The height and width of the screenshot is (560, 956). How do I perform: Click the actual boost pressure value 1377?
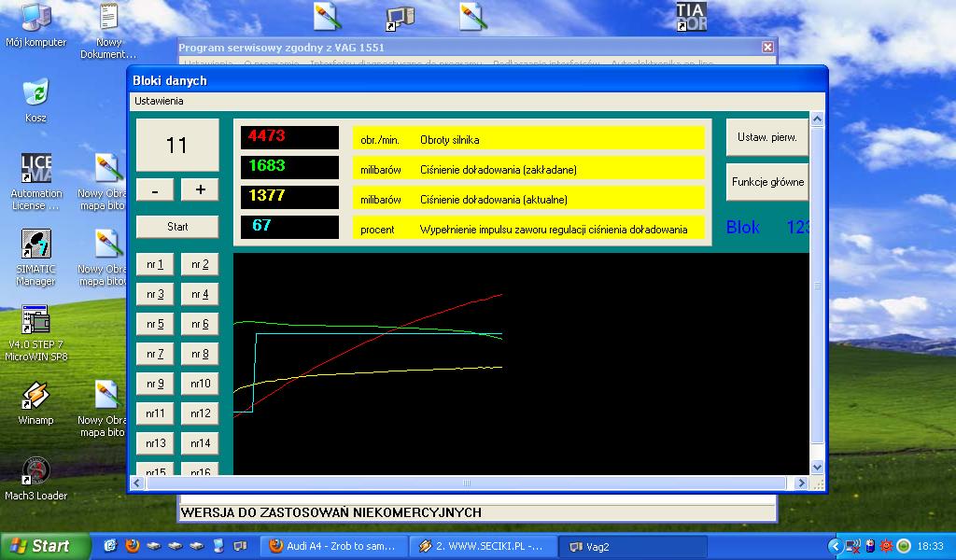[x=289, y=198]
